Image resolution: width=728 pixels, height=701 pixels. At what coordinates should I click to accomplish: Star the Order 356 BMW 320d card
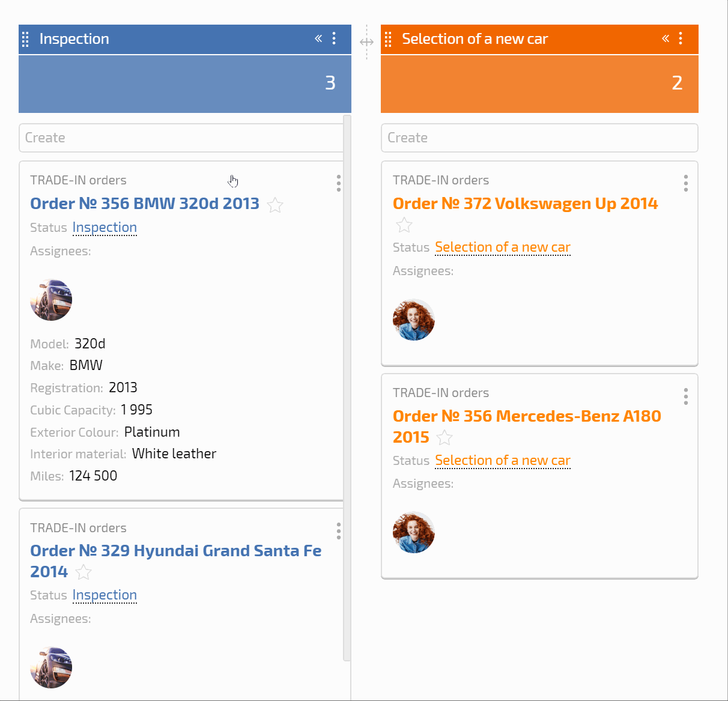tap(275, 205)
